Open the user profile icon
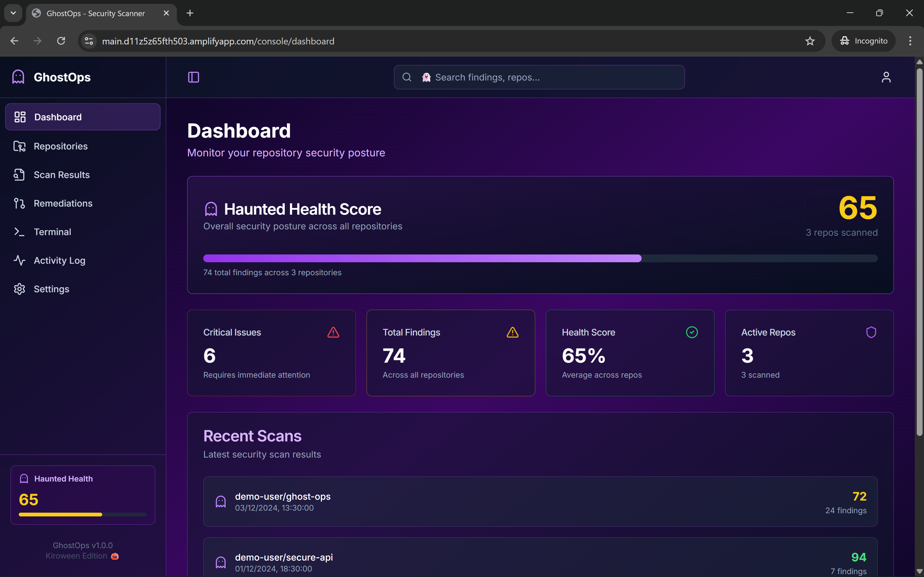Screen dimensions: 924x577 point(886,77)
